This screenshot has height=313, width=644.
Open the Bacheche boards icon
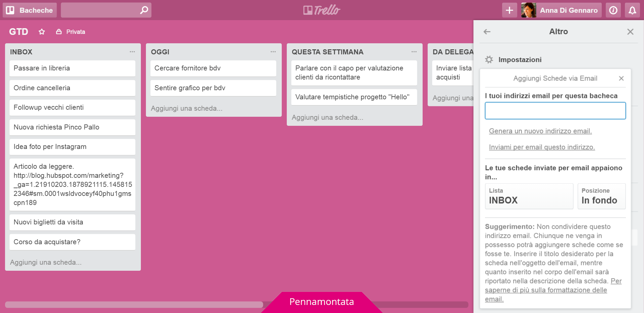(x=10, y=10)
